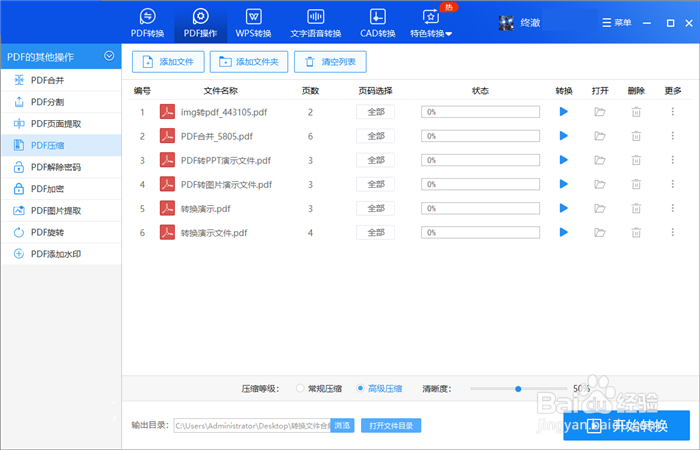Click the 开始转换 button

pyautogui.click(x=626, y=425)
